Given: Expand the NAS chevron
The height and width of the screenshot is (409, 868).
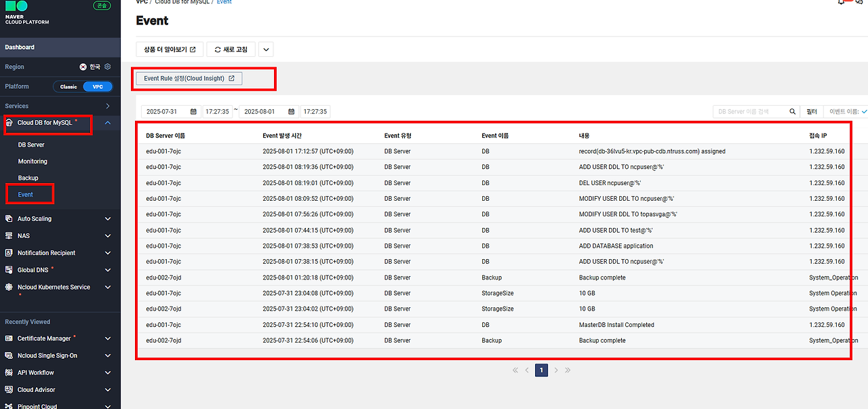Looking at the screenshot, I should click(x=108, y=236).
